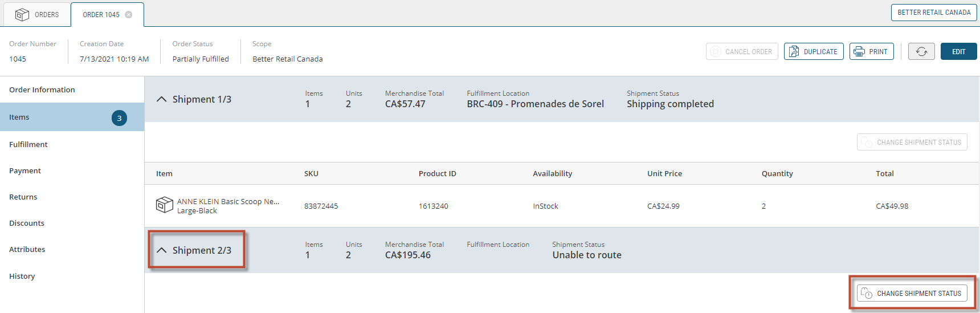The height and width of the screenshot is (313, 980).
Task: Open the Better Retail Canada scope selector
Action: tap(933, 13)
